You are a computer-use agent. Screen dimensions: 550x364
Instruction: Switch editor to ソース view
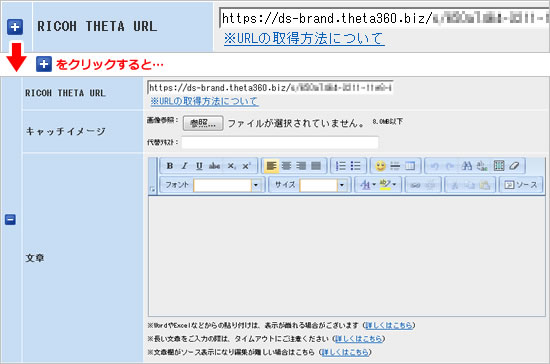click(x=521, y=185)
